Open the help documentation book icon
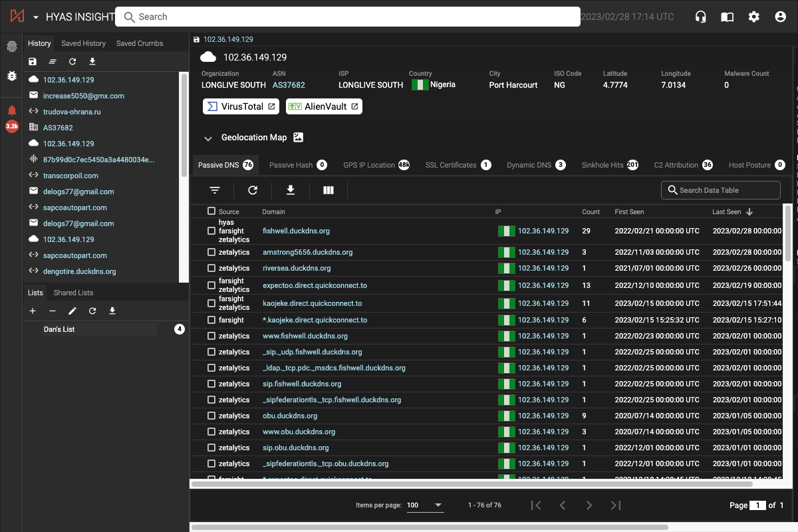The height and width of the screenshot is (532, 798). (x=727, y=16)
